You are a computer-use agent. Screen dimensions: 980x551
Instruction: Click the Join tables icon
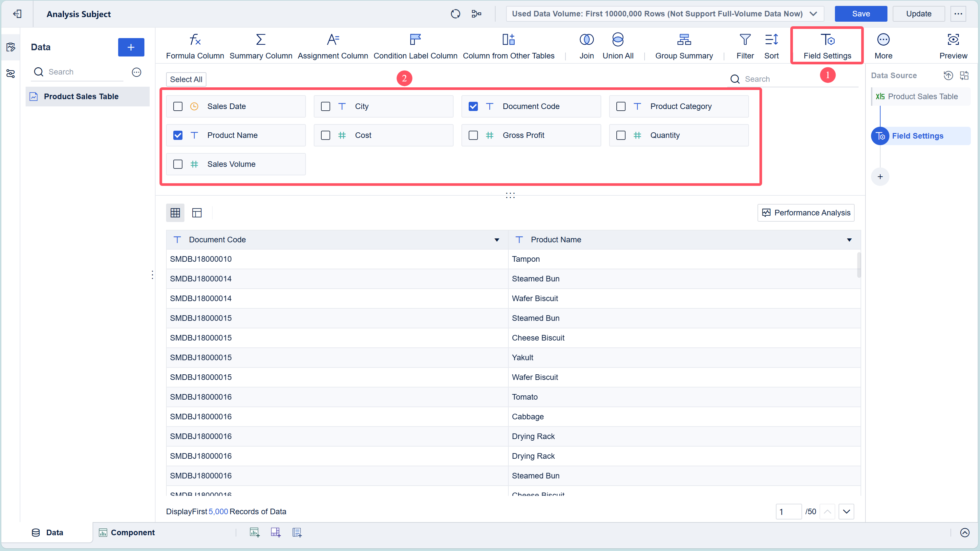(586, 40)
